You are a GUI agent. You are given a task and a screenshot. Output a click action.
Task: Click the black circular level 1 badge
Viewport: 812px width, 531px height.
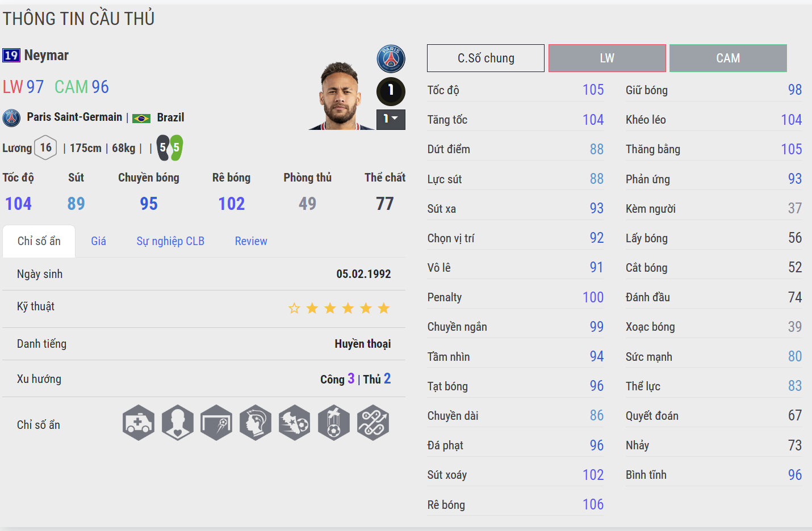(x=391, y=91)
